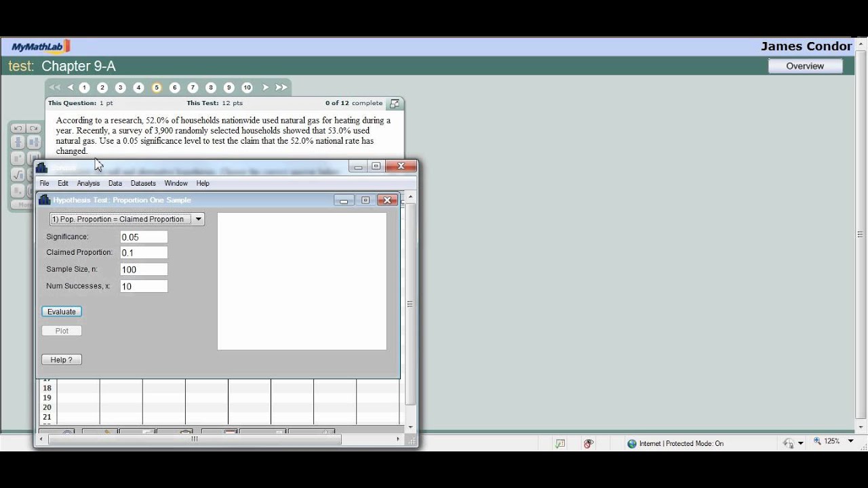Click '0 of 12 complete' progress text
Image resolution: width=868 pixels, height=488 pixels.
354,103
